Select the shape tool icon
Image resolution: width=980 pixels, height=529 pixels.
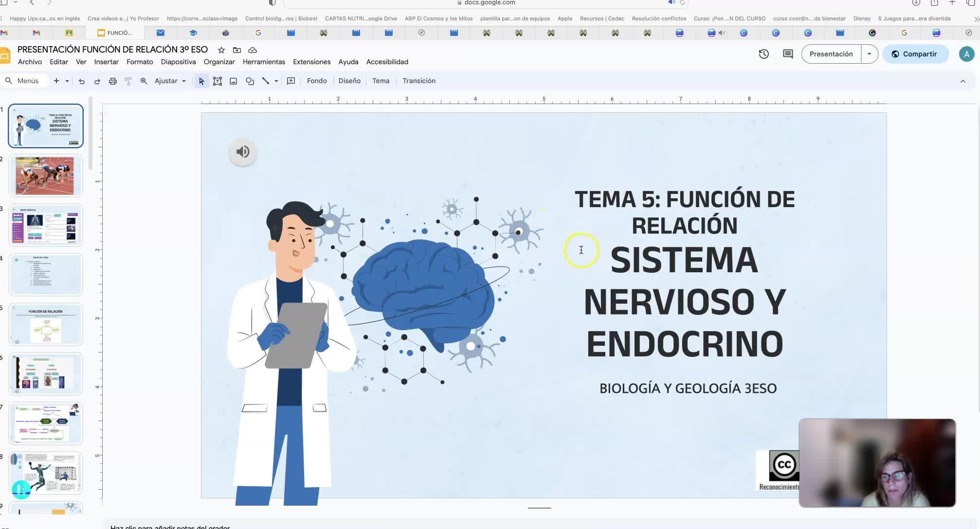(250, 81)
